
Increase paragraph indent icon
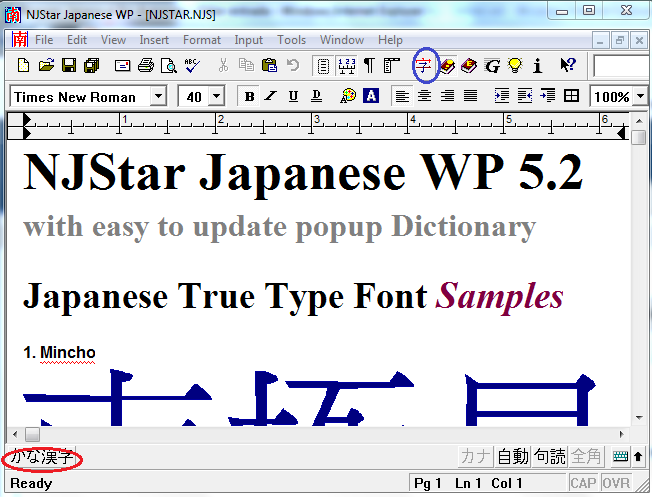pyautogui.click(x=501, y=96)
